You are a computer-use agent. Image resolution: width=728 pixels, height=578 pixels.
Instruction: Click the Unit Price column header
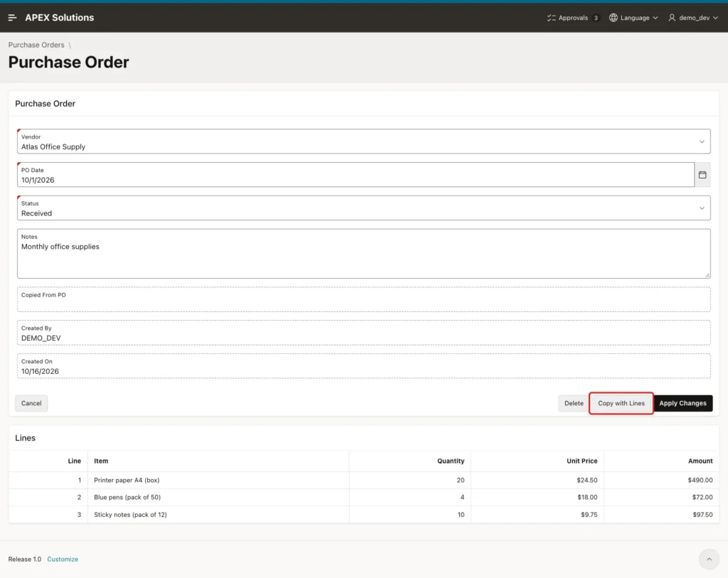(582, 461)
